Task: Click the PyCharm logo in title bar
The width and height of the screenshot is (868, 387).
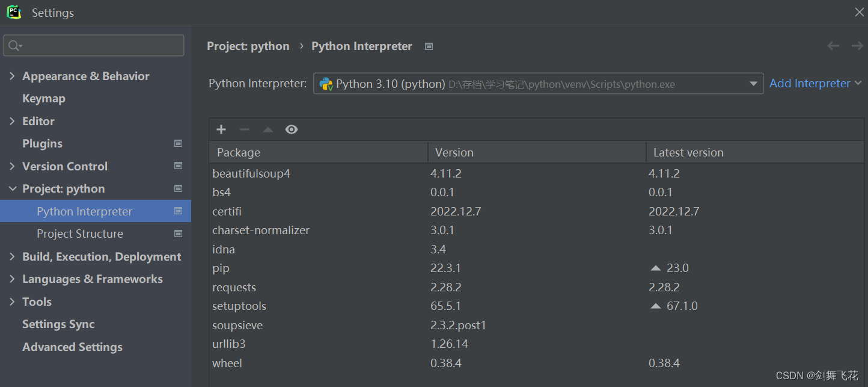Action: [13, 11]
